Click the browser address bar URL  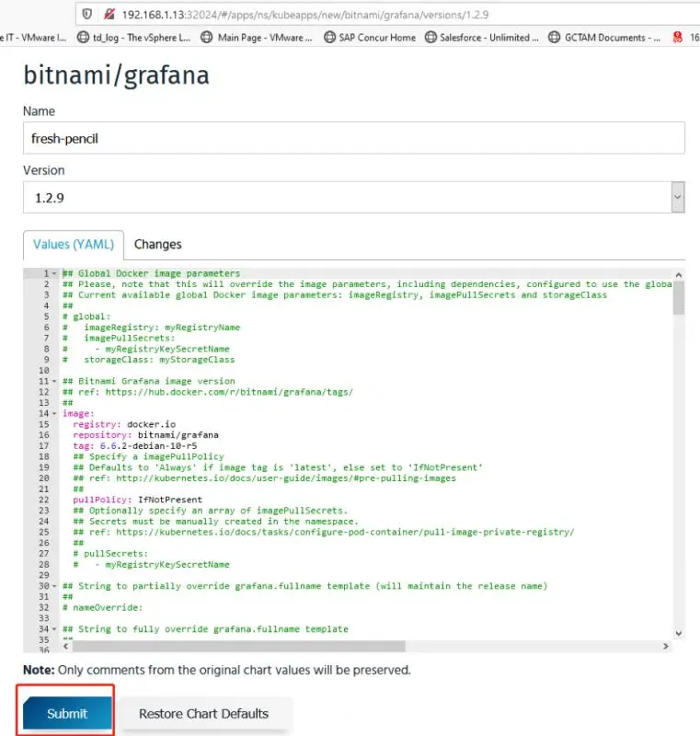point(305,15)
